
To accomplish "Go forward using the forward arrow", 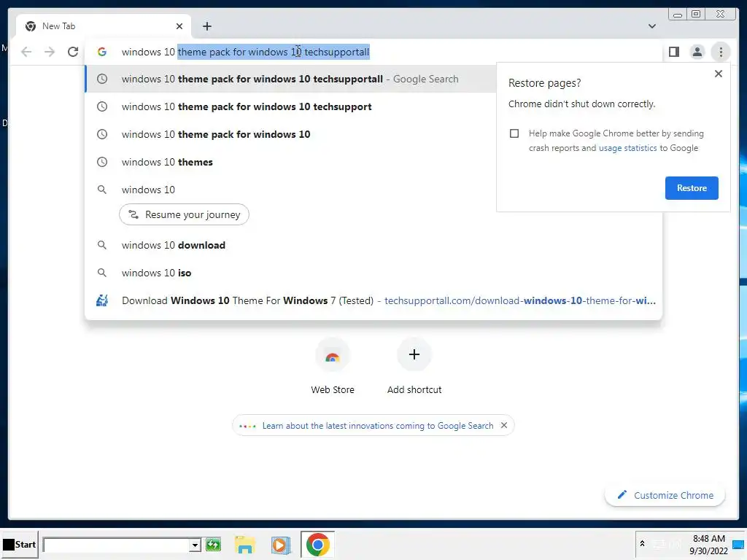I will [50, 52].
